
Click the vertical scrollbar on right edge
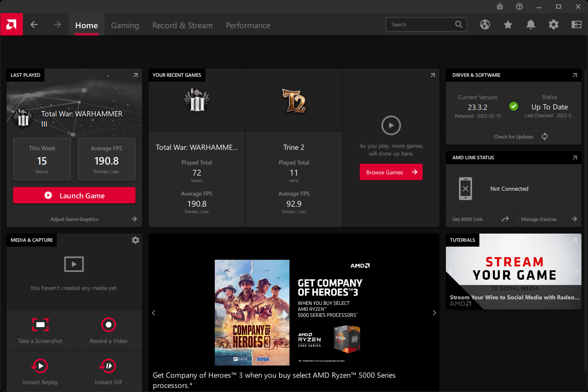pos(586,220)
